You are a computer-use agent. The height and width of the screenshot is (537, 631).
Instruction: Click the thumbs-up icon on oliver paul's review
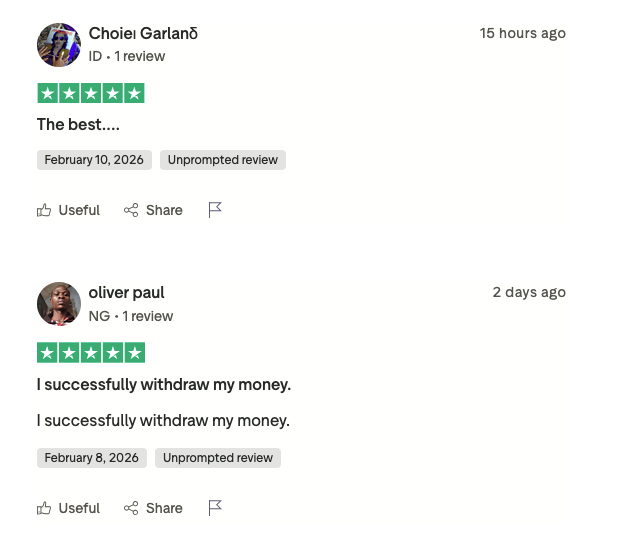(x=44, y=508)
